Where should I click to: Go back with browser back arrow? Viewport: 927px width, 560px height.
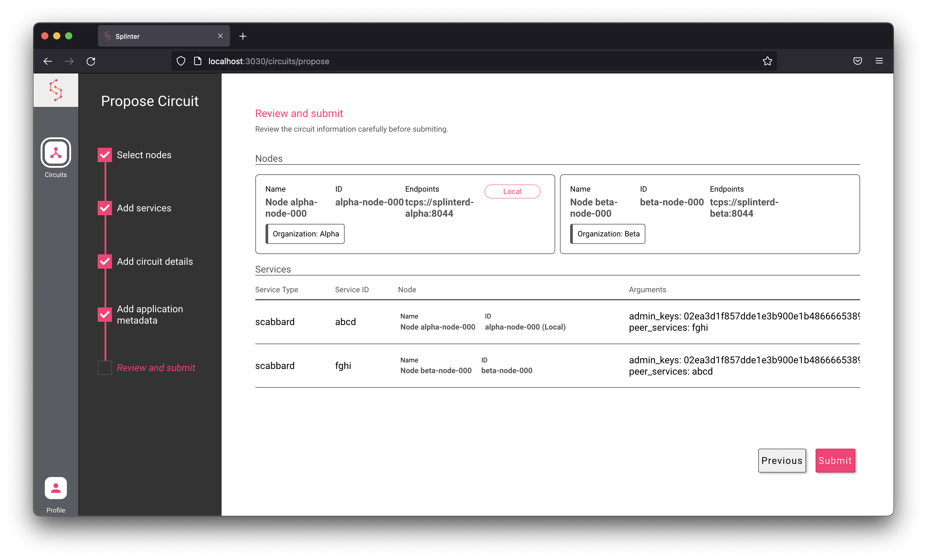pos(48,61)
